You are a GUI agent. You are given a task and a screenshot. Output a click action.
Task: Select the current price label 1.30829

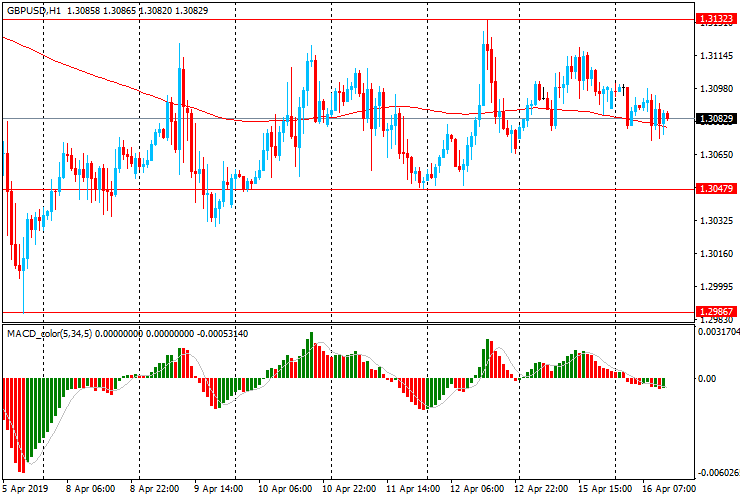pos(716,119)
